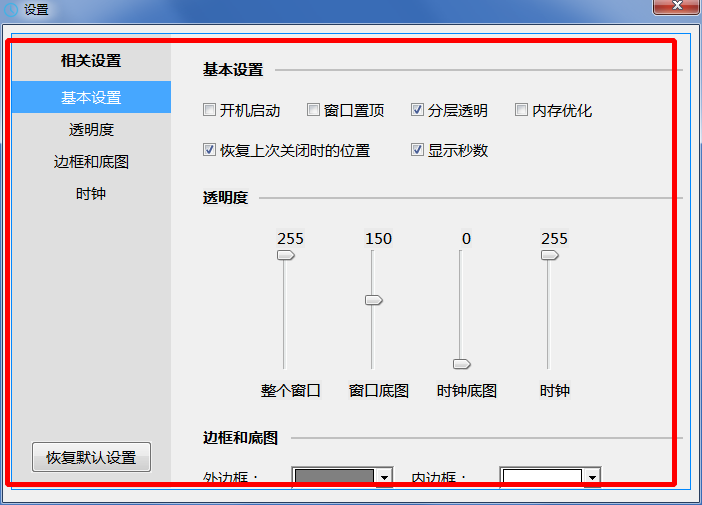Uncheck the 分层透明 option

point(418,110)
